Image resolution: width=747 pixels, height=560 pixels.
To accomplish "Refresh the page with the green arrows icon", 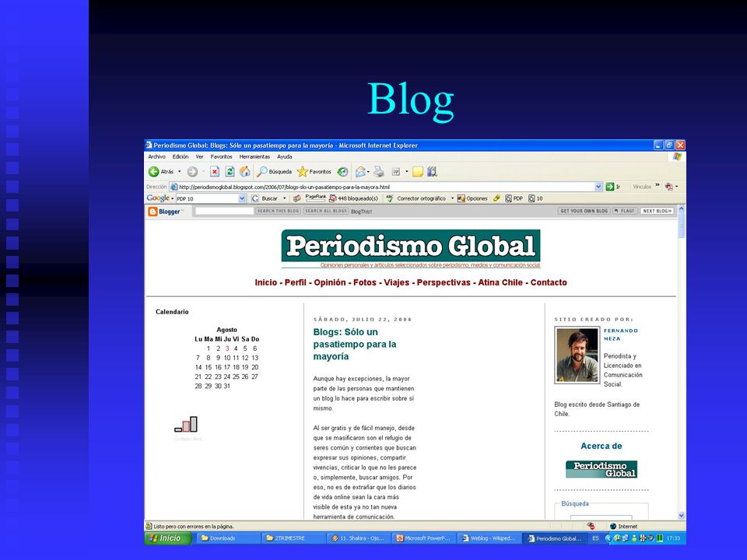I will tap(230, 171).
